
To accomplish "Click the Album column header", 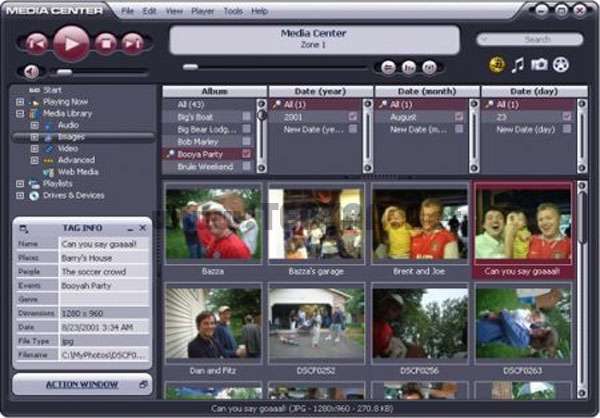I will (214, 91).
